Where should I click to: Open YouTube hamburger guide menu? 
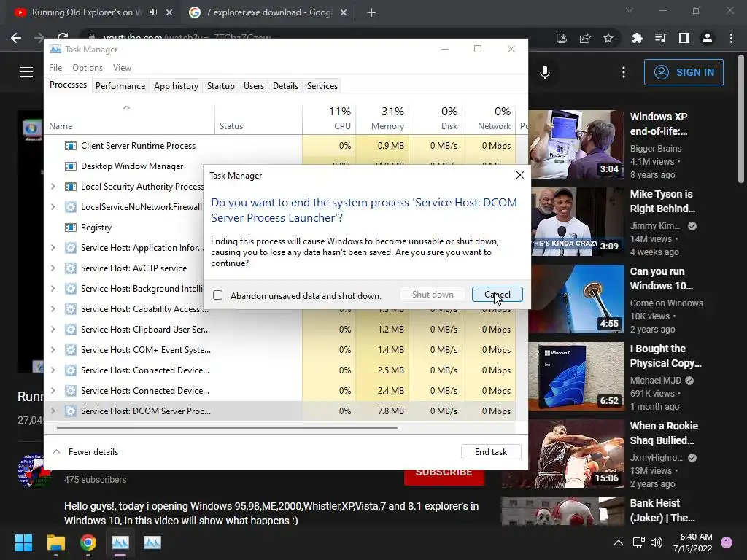(x=26, y=71)
